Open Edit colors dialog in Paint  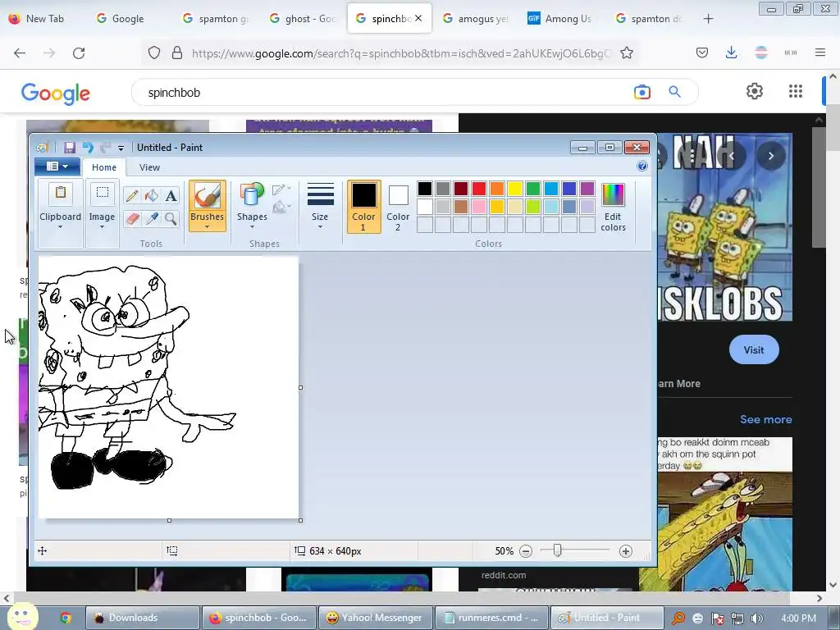[613, 207]
